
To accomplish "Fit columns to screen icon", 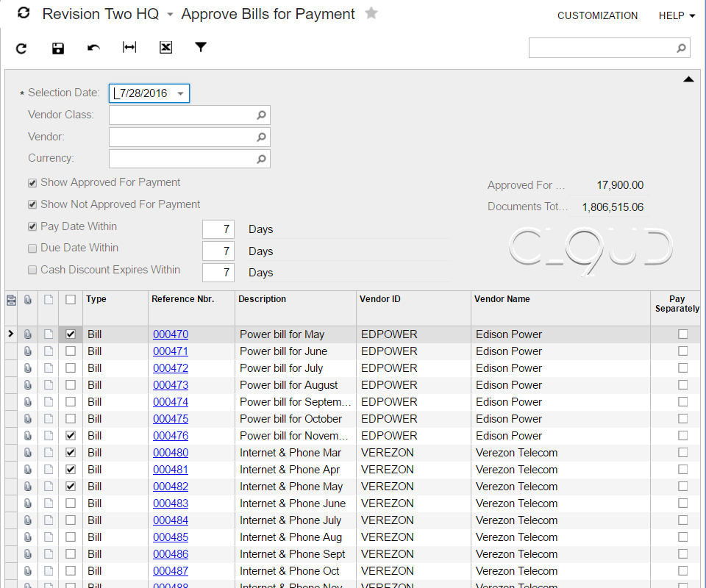I will coord(129,47).
